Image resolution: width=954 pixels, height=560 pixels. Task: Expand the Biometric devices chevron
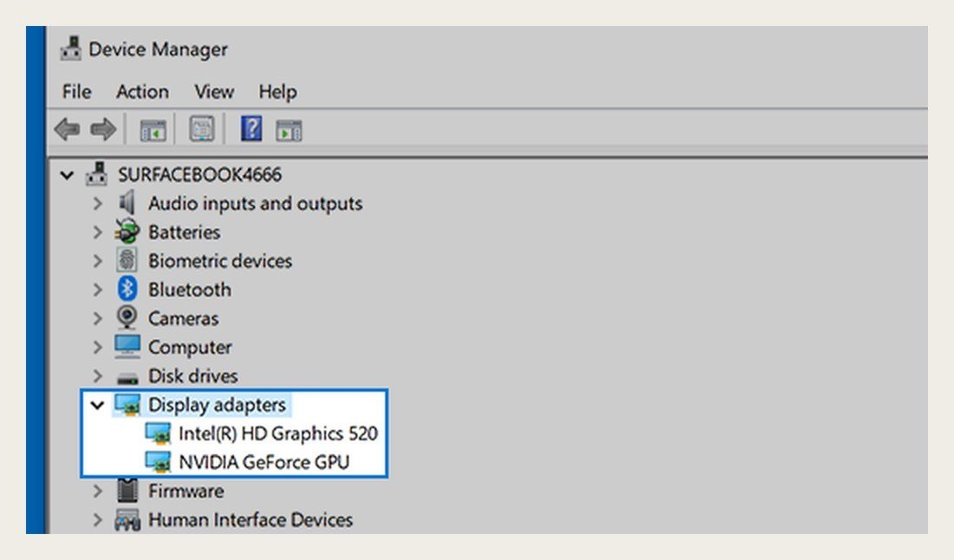click(97, 260)
